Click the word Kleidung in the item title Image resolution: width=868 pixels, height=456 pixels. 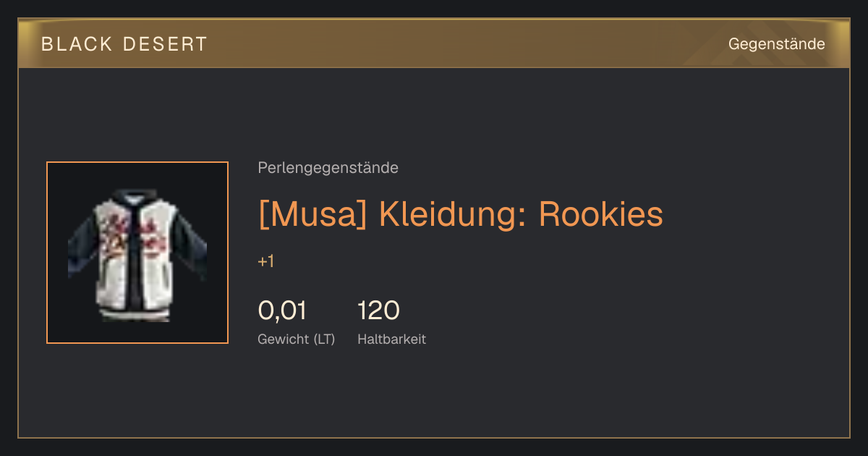point(453,214)
